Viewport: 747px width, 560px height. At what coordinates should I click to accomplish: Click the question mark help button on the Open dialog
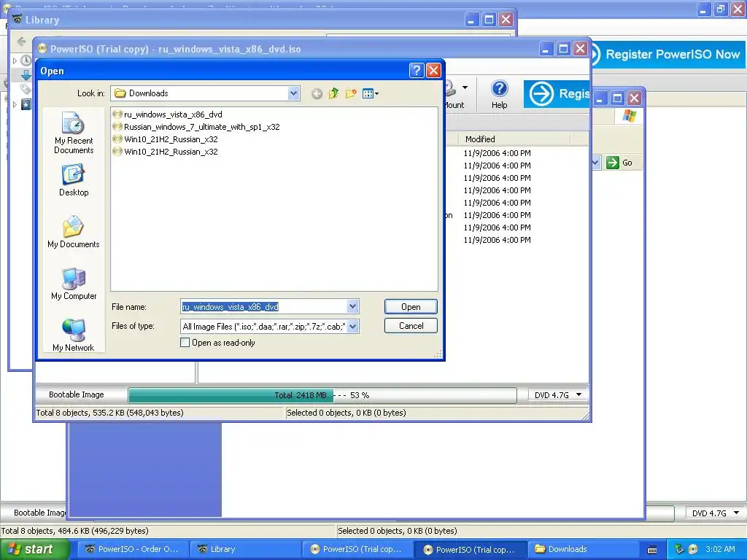click(417, 71)
